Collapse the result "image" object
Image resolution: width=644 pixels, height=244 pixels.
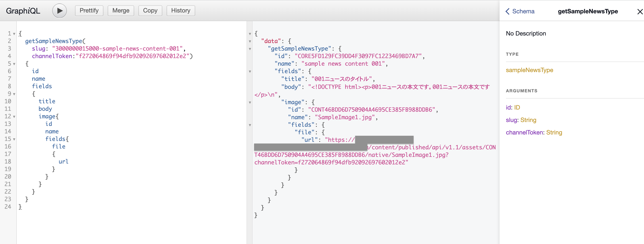(x=250, y=102)
